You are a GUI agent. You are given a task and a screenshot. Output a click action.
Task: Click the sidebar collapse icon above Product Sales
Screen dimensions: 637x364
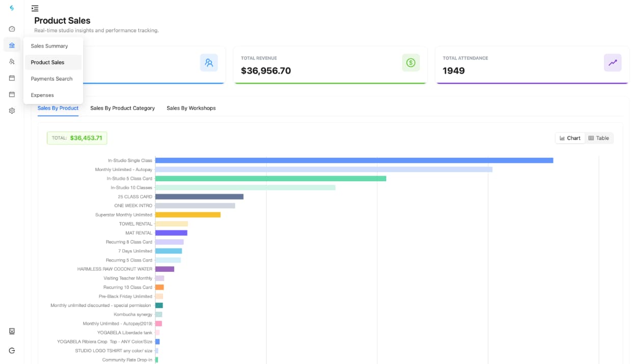pyautogui.click(x=35, y=8)
